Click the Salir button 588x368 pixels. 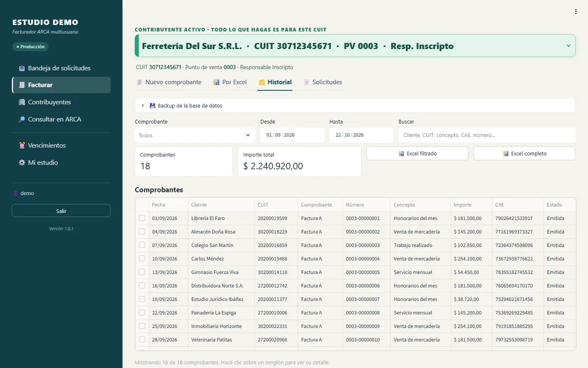61,211
